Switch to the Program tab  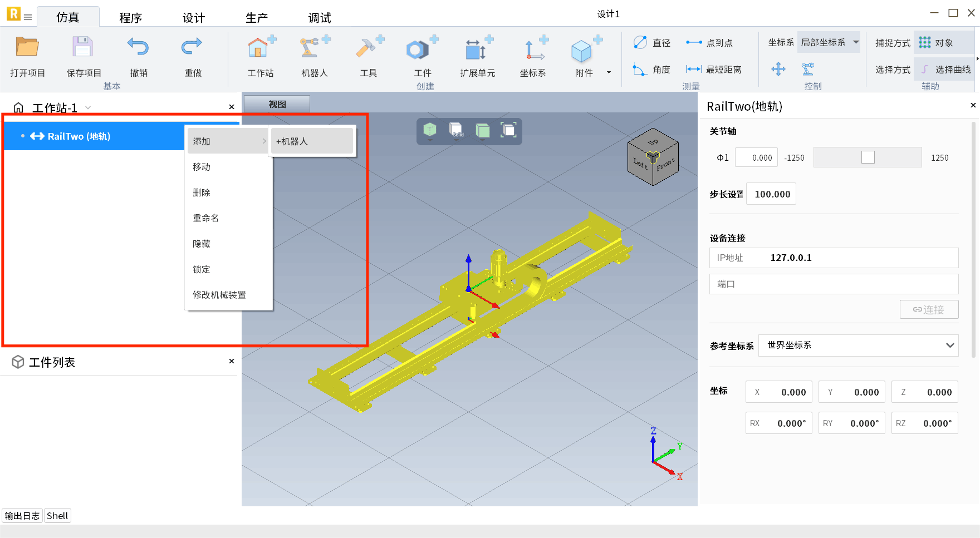(130, 18)
